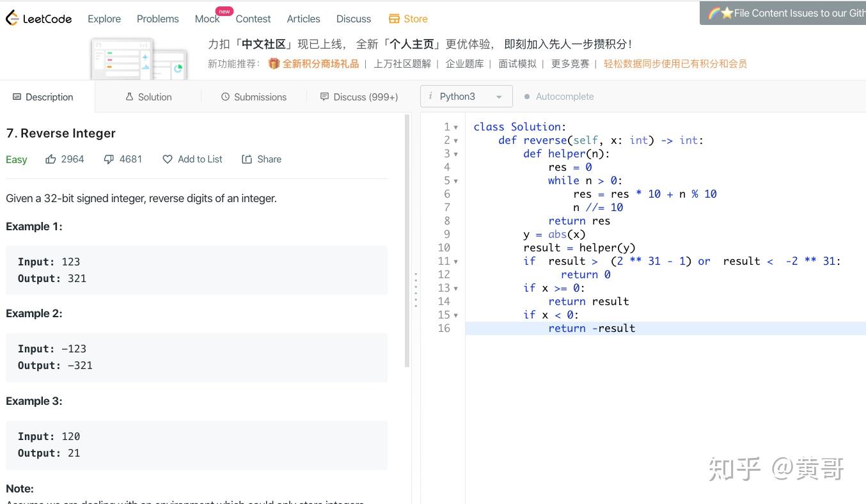Open the Store shop icon
Image resolution: width=866 pixels, height=504 pixels.
394,19
